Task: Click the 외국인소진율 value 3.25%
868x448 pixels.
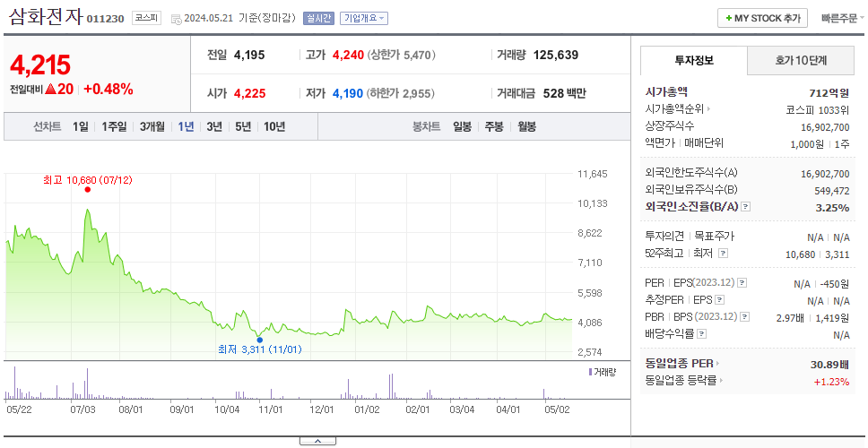Action: point(832,208)
